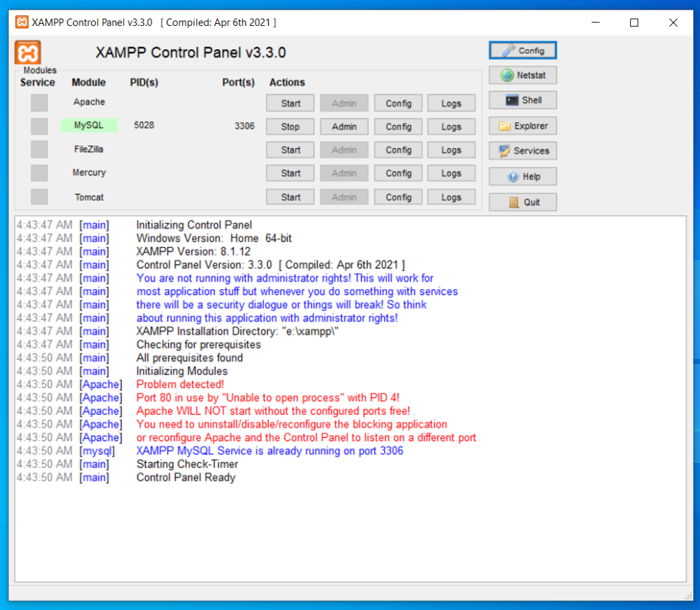Toggle Mercury service checkbox
This screenshot has width=700, height=610.
tap(39, 173)
